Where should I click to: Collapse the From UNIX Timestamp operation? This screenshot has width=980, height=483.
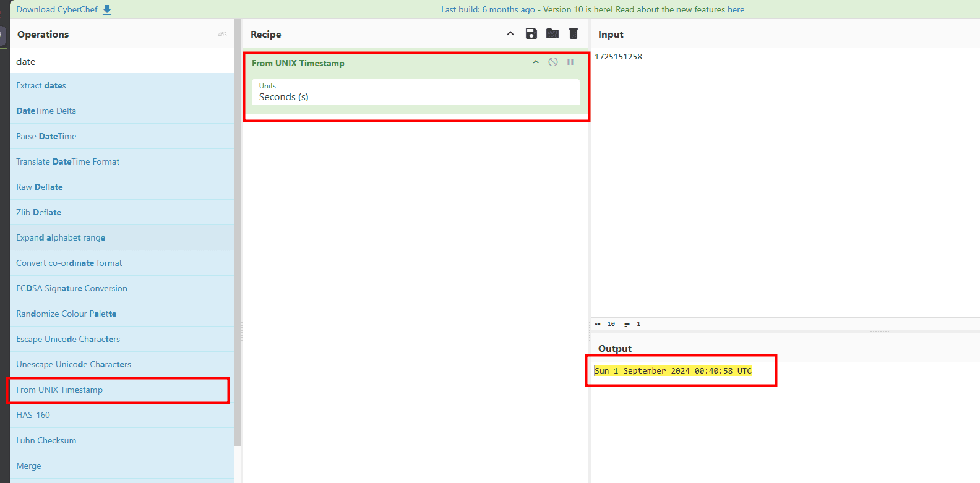click(536, 62)
